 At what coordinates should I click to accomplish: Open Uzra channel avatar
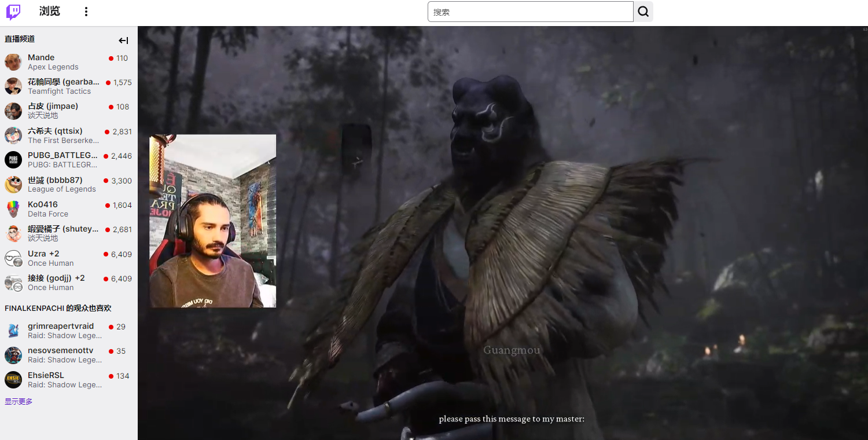point(13,258)
